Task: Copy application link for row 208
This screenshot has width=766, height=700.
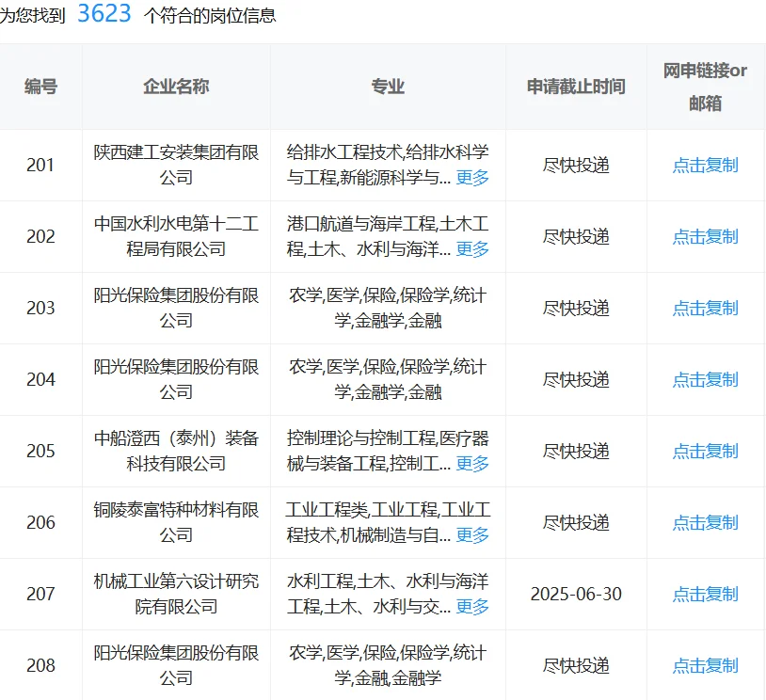Action: [x=705, y=665]
